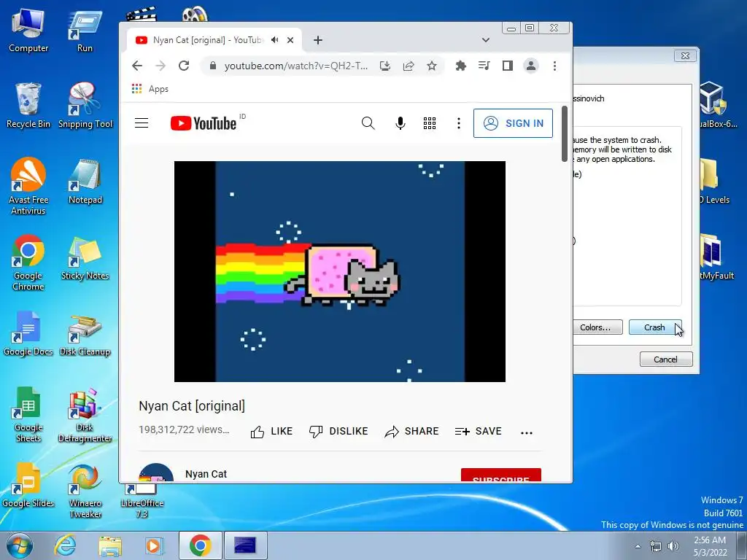This screenshot has height=560, width=747.
Task: Select the Google Sheets shortcut
Action: [x=28, y=414]
